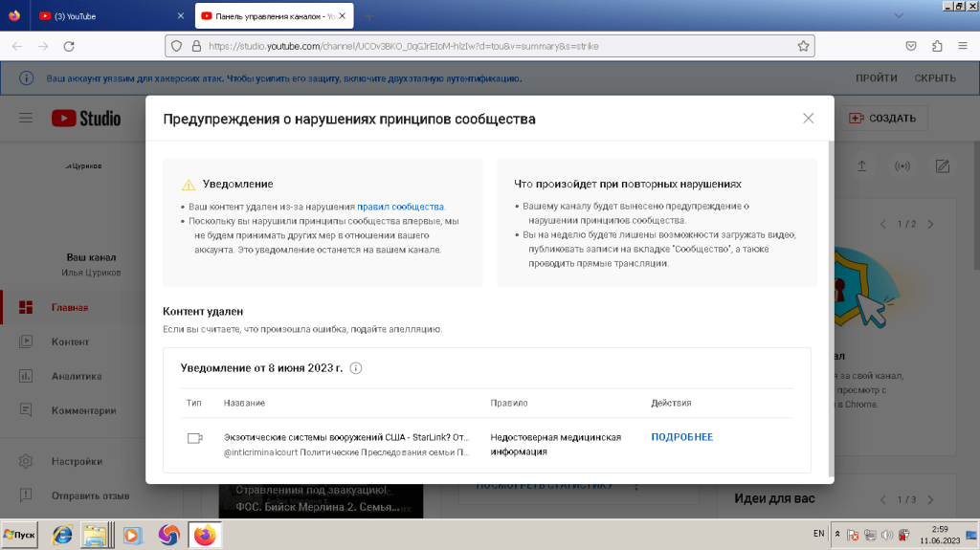Click the Go Live broadcast icon

[x=902, y=166]
